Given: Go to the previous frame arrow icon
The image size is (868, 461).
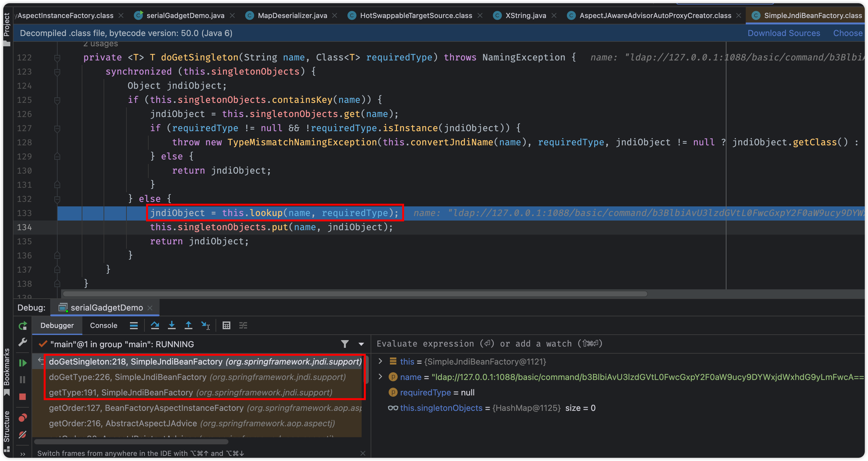Looking at the screenshot, I should [41, 361].
